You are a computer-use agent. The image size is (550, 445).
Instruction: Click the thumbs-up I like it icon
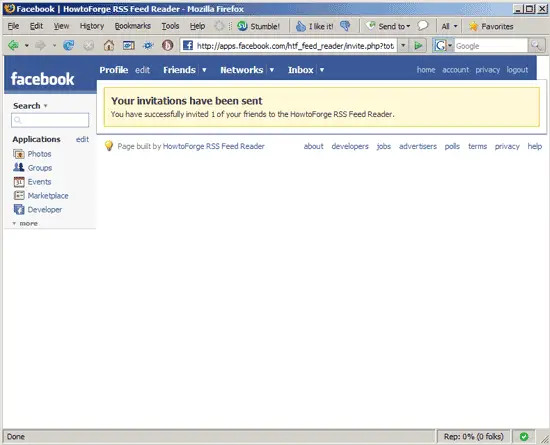[301, 26]
